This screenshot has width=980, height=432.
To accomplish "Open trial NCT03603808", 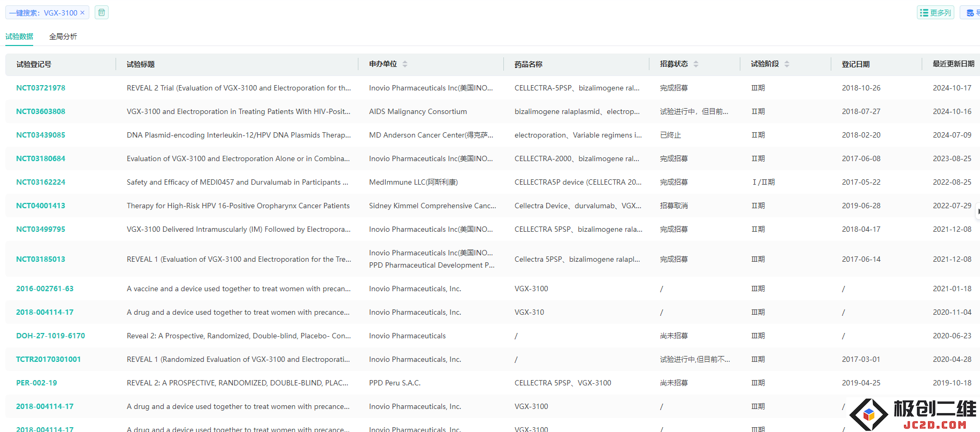I will click(41, 111).
